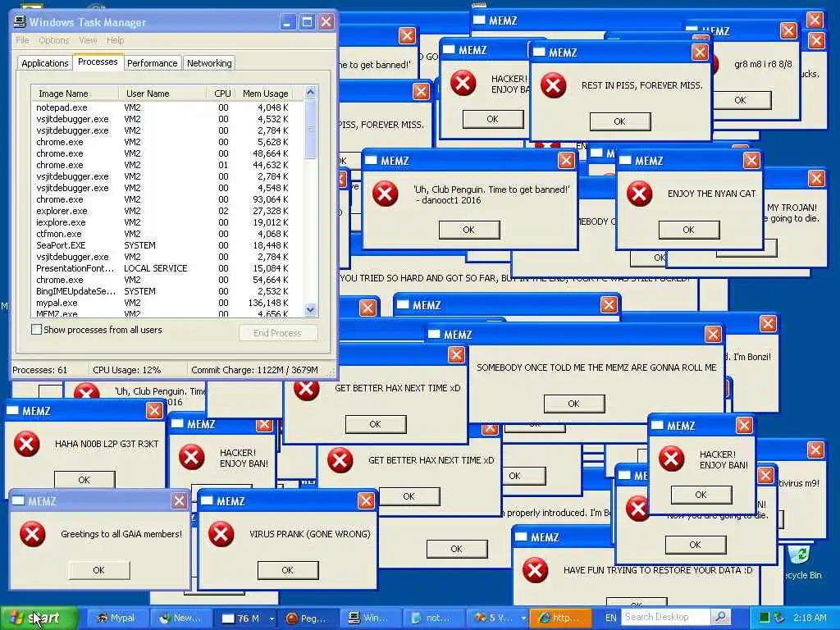Select the Processes tab

[x=98, y=62]
